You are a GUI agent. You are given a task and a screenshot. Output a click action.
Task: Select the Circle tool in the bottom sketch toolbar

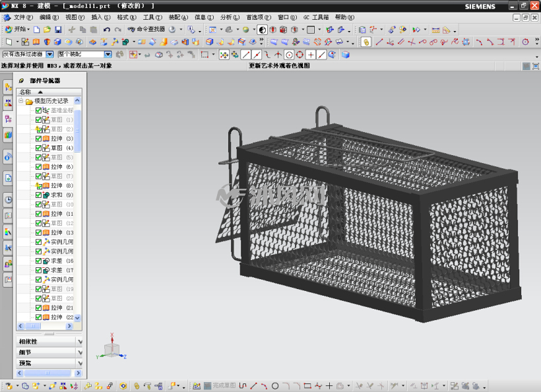[275, 386]
